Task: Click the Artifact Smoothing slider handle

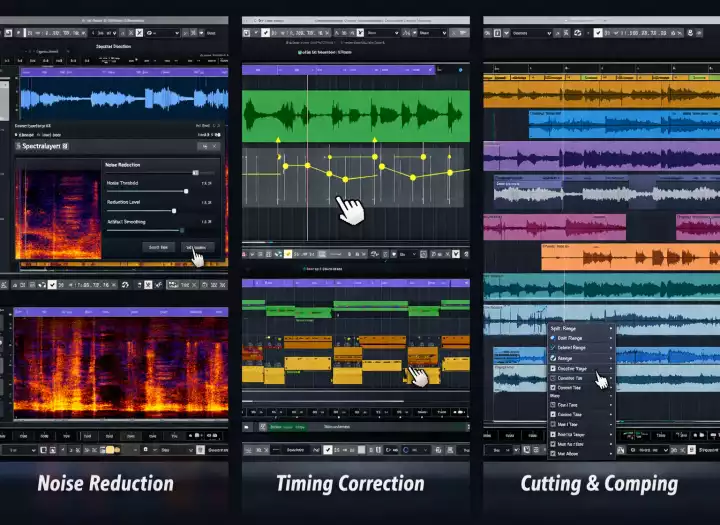Action: [x=182, y=230]
